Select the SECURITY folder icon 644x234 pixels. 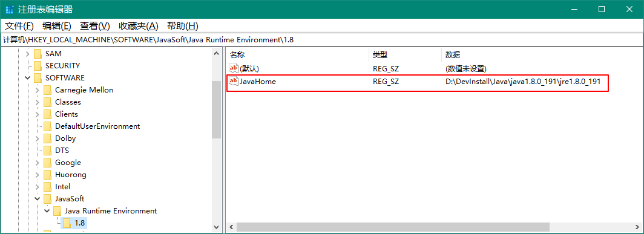(38, 66)
